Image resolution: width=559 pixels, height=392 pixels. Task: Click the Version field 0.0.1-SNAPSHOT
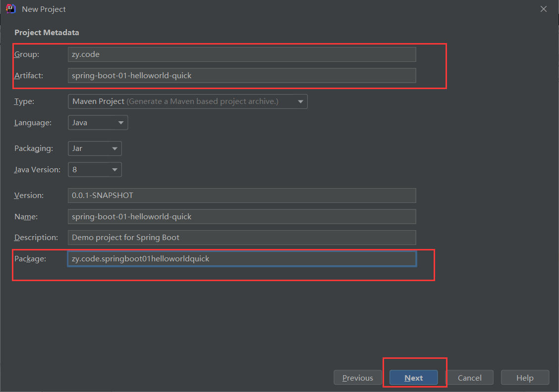242,196
